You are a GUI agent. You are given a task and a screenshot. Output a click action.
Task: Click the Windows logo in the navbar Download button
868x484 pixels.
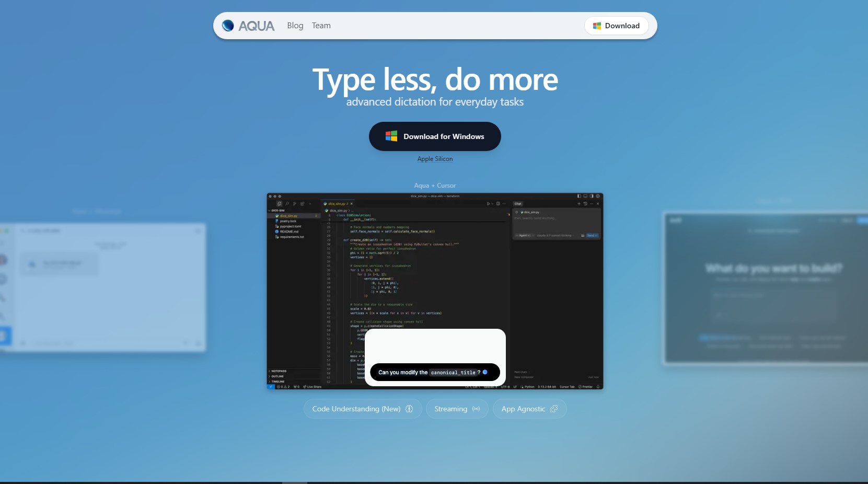597,26
